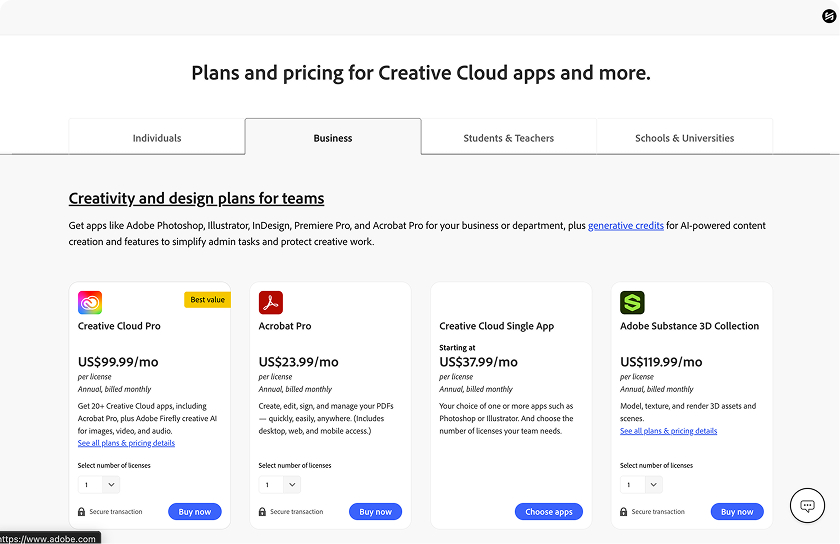Click Select number of licenses under Acrobat Pro
The image size is (840, 544).
tap(295, 466)
